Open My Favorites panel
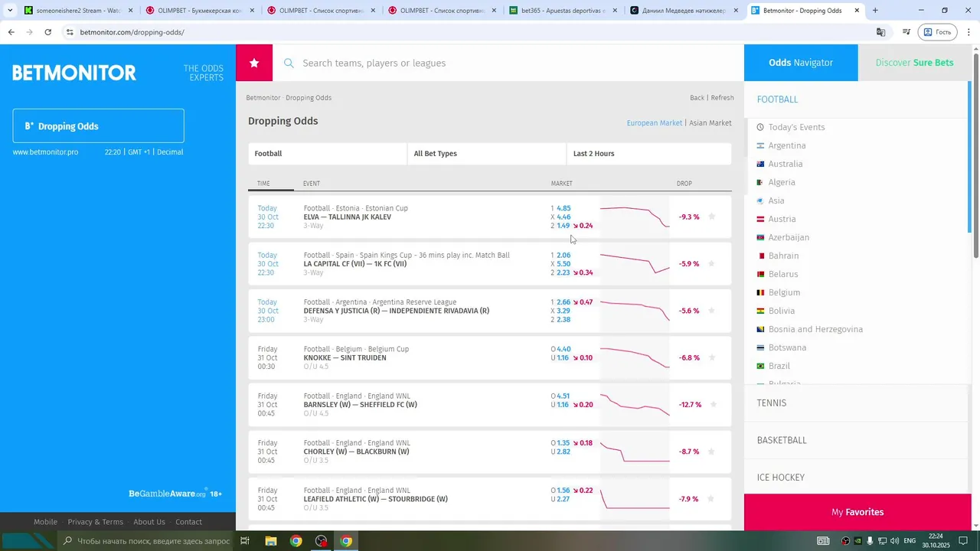 point(857,512)
